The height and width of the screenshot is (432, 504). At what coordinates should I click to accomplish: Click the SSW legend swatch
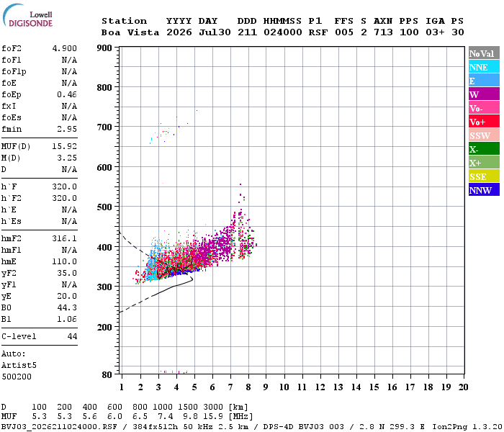tap(484, 135)
